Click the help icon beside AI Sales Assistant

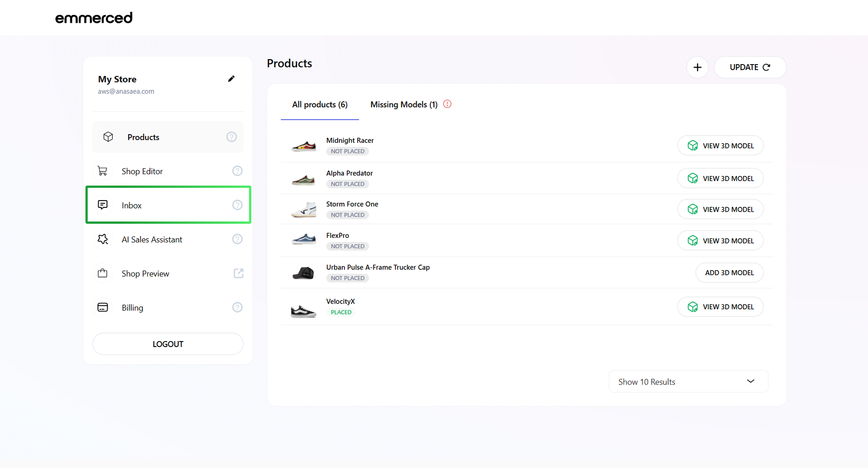coord(237,239)
